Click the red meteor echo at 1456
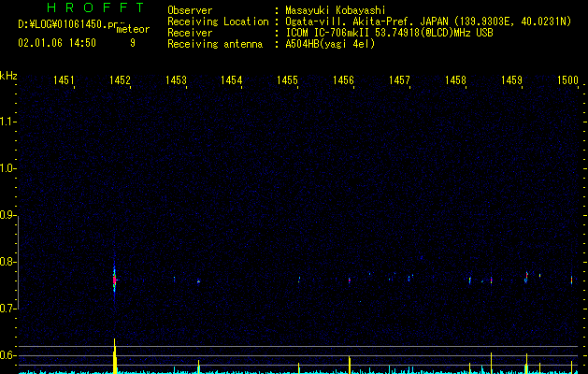This screenshot has height=374, width=588. click(349, 280)
